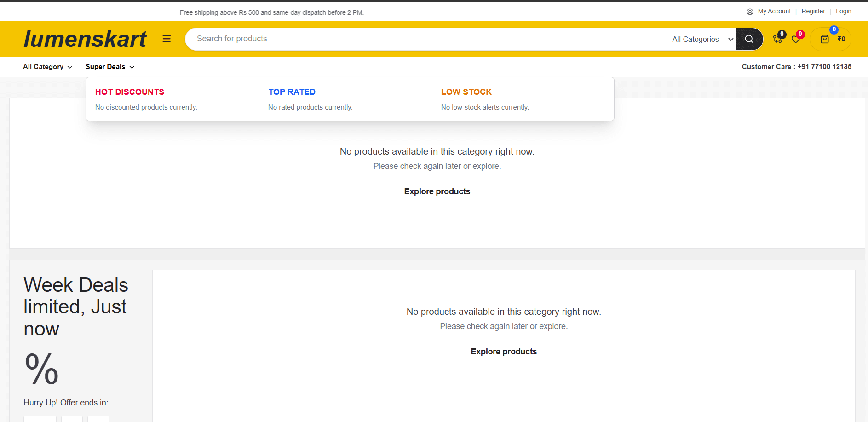
Task: Click 'No low-stock alerts currently.' text
Action: pos(485,107)
